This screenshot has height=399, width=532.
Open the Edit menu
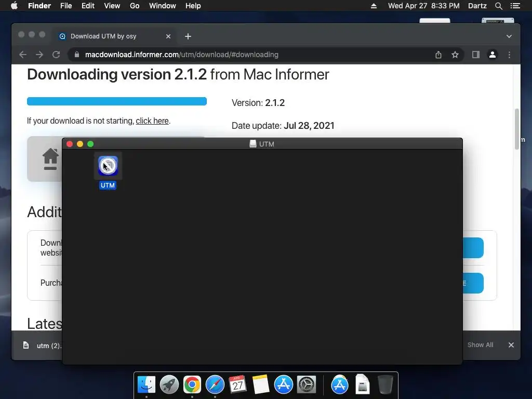88,6
